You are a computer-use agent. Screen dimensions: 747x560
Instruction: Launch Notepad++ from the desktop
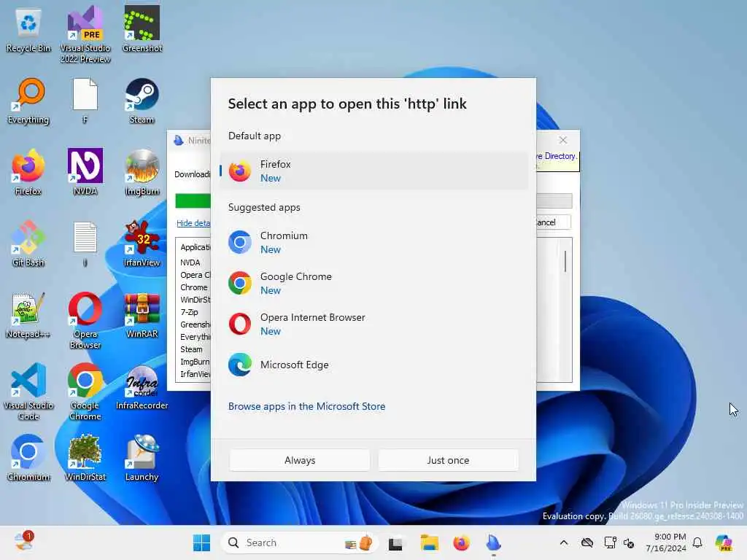coord(28,315)
